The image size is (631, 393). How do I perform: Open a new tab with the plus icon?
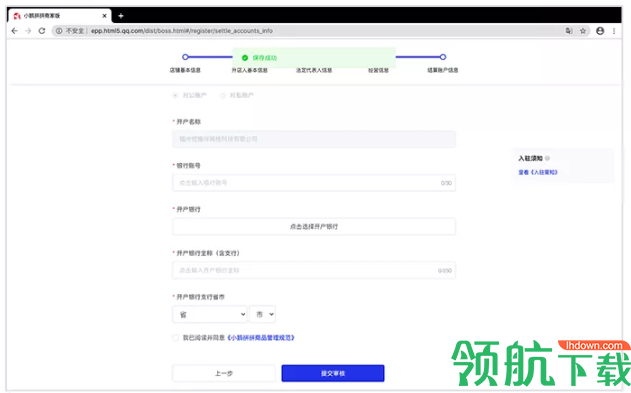pyautogui.click(x=121, y=16)
